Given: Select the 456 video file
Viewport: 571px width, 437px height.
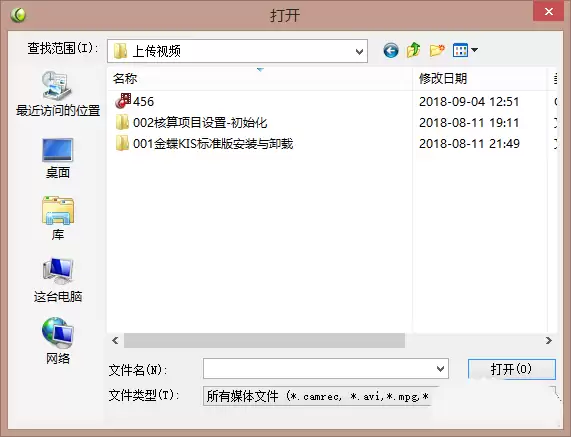Looking at the screenshot, I should tap(134, 101).
